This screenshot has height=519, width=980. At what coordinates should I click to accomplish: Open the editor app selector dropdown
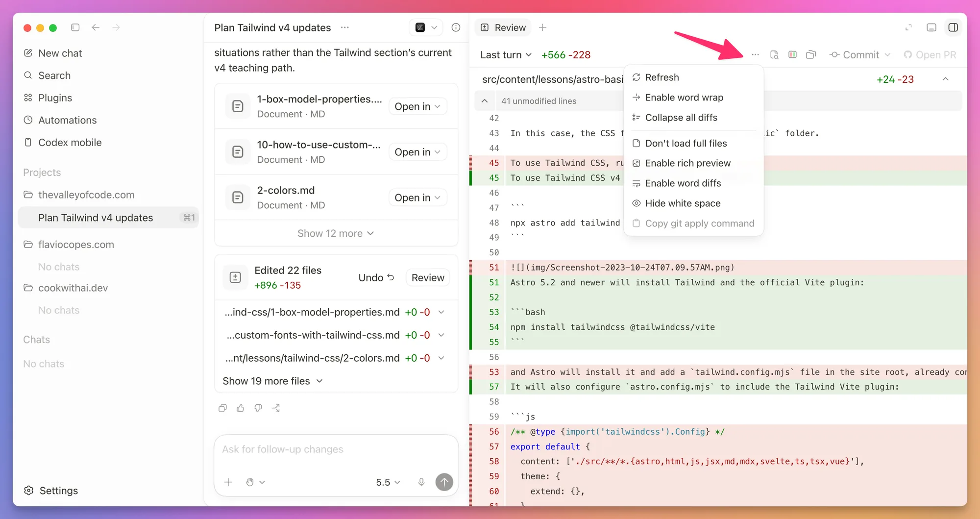[426, 27]
